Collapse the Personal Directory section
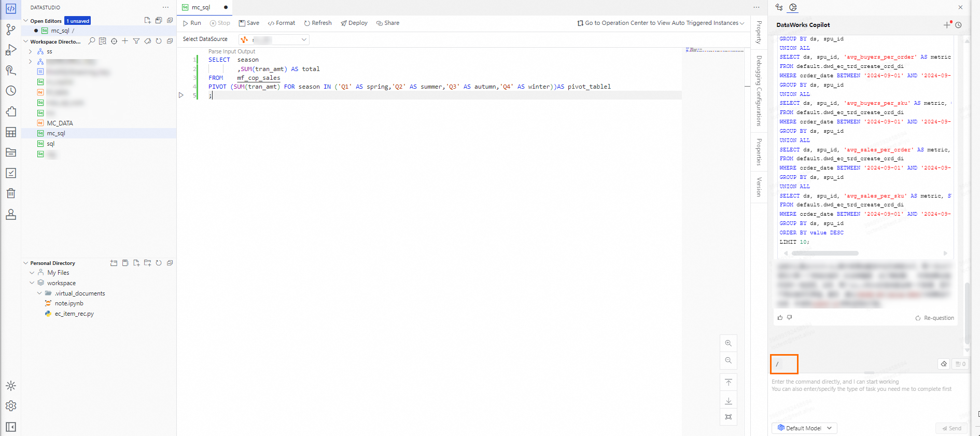Viewport: 980px width, 436px height. (x=26, y=263)
